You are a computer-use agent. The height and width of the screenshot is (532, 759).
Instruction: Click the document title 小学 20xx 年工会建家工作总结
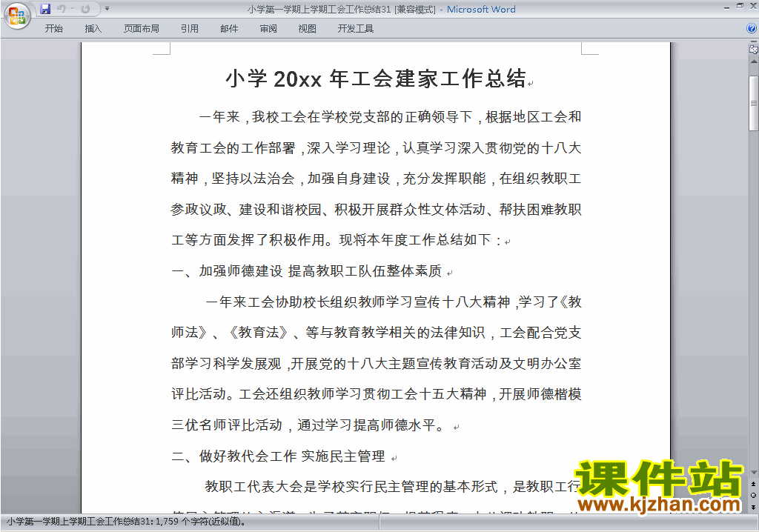tap(376, 79)
